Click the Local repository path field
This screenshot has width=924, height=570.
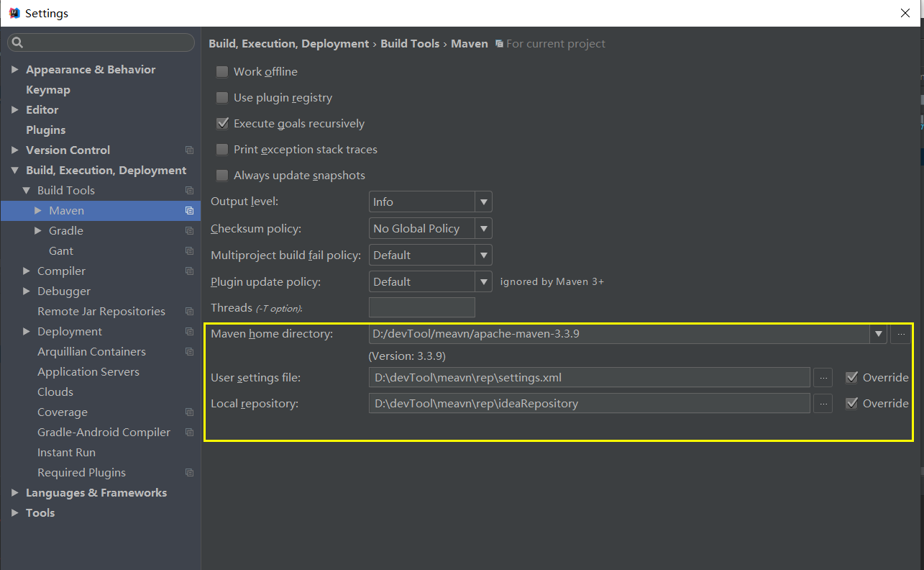point(590,403)
